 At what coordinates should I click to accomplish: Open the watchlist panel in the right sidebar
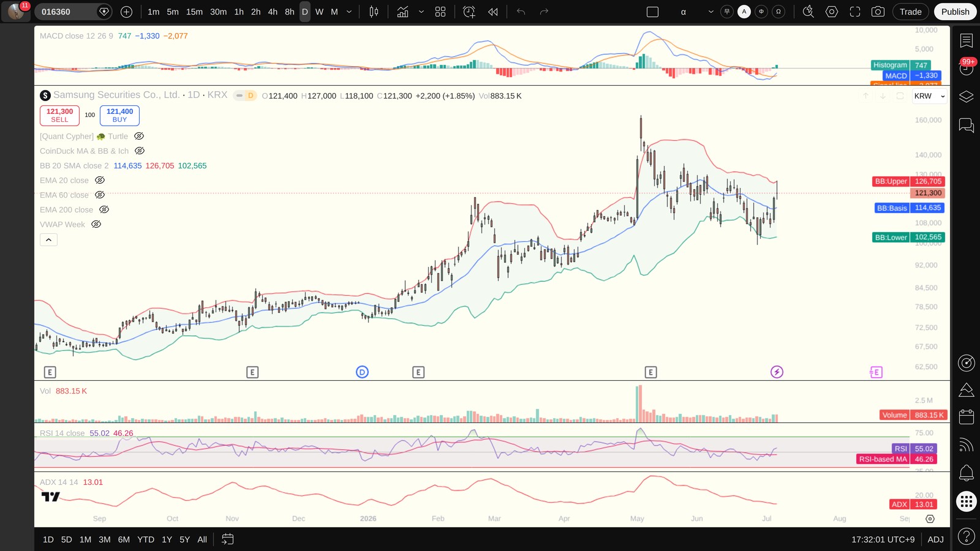coord(967,40)
